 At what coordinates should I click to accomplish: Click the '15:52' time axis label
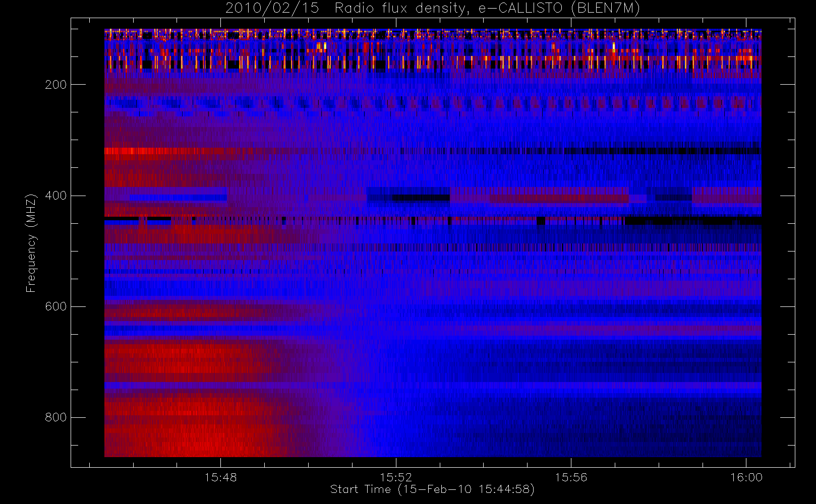(396, 477)
